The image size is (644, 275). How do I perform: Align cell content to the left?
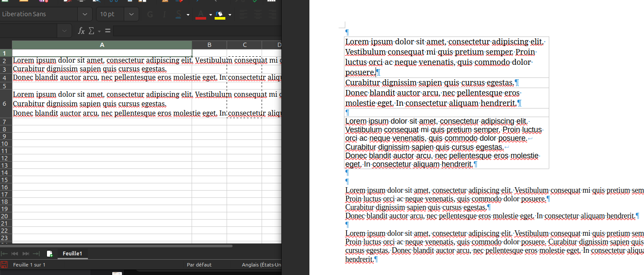click(243, 14)
